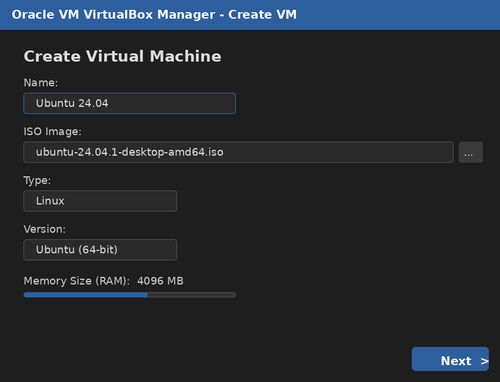500x382 pixels.
Task: Click the Oracle VM VirtualBox Manager title bar
Action: (250, 15)
